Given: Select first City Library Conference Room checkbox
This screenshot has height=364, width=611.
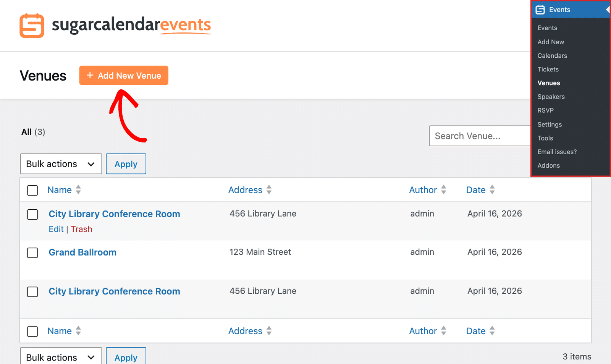Looking at the screenshot, I should [32, 214].
